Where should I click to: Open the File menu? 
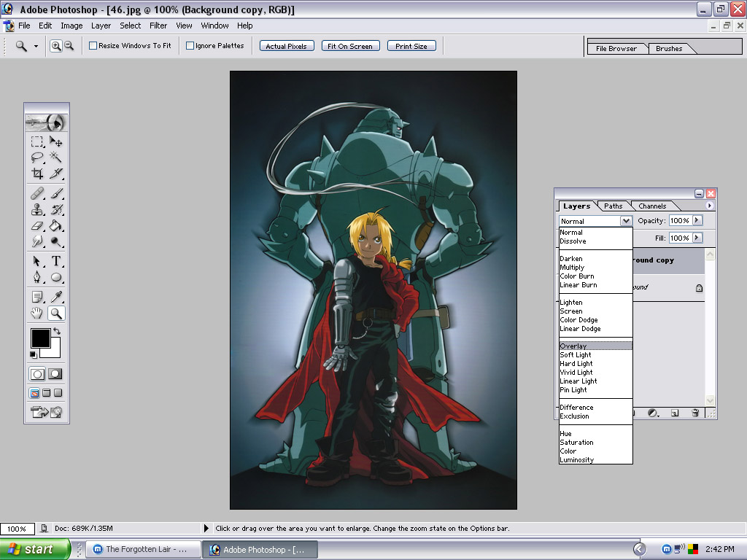[x=24, y=26]
